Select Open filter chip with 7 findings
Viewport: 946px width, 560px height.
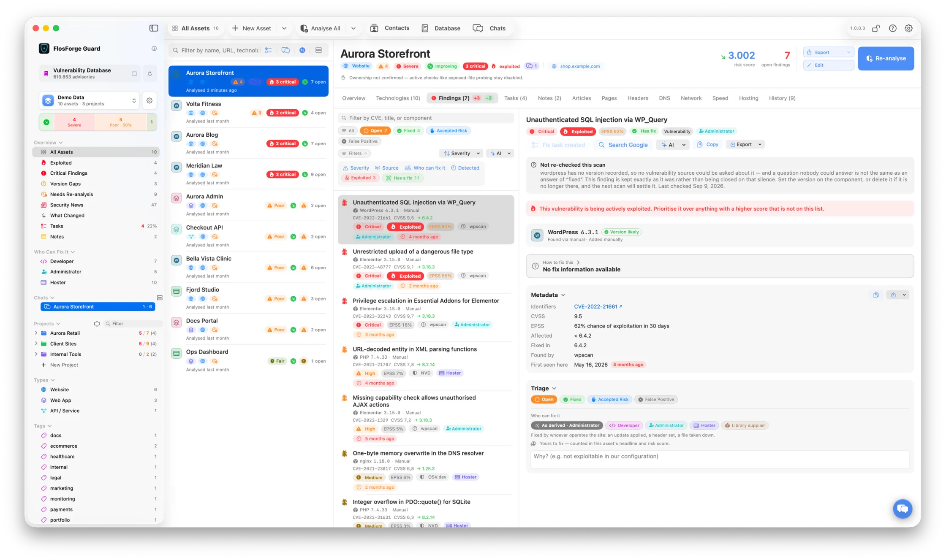(x=375, y=131)
